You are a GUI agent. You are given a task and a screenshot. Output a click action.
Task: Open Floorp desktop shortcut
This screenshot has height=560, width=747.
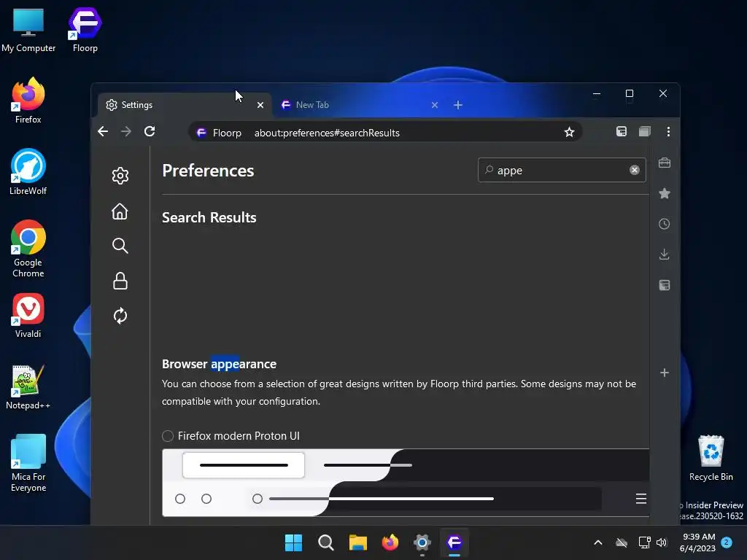pyautogui.click(x=85, y=29)
